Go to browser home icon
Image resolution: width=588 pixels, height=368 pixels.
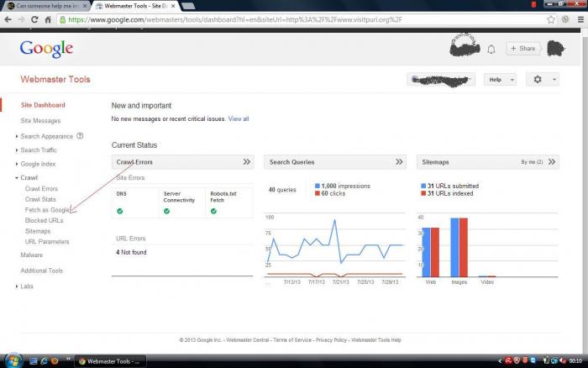click(x=48, y=19)
